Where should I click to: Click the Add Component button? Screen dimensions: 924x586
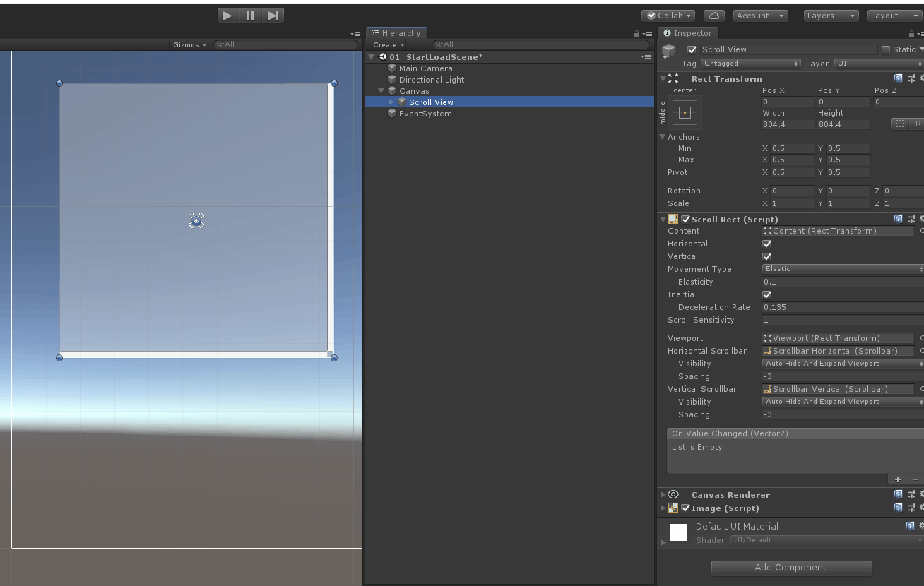pyautogui.click(x=790, y=567)
